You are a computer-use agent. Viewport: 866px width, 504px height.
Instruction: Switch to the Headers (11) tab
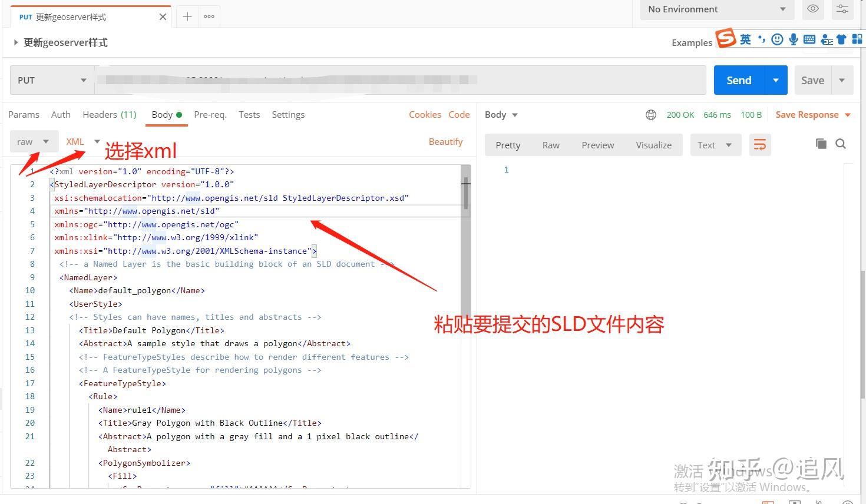coord(109,114)
